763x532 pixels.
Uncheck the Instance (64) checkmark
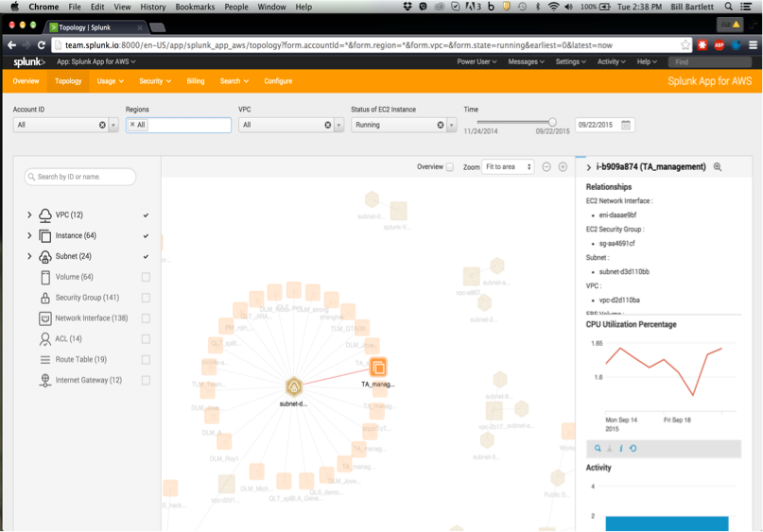pyautogui.click(x=146, y=236)
